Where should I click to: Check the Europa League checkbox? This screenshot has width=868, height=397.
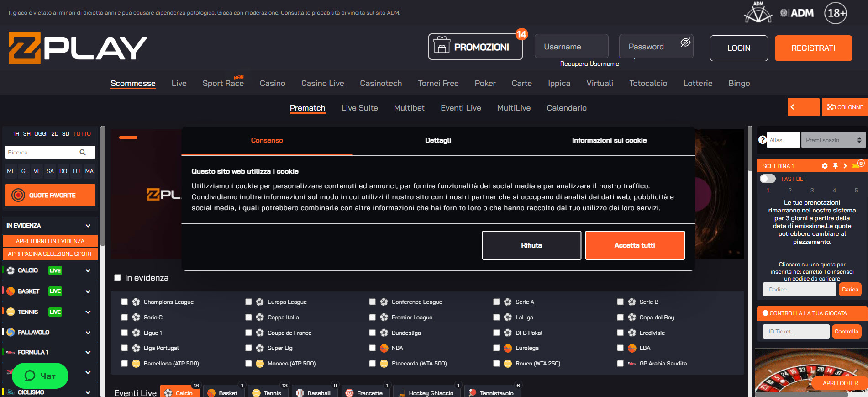click(248, 302)
